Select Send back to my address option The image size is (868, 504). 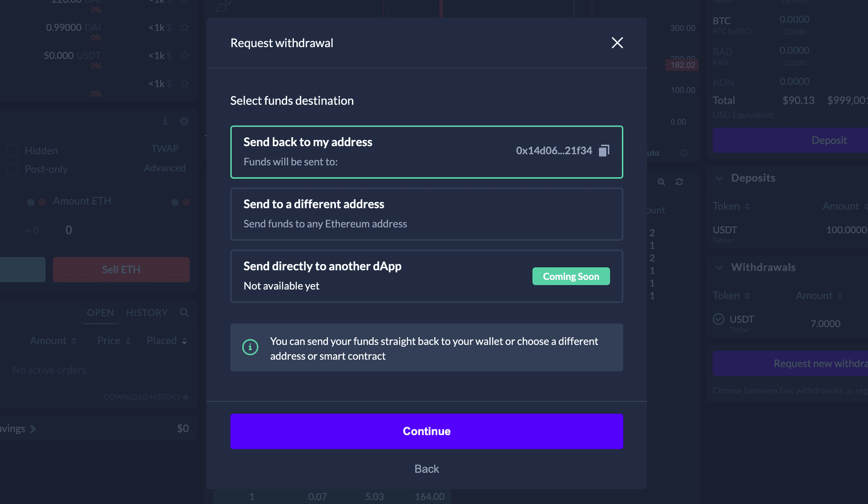tap(427, 152)
